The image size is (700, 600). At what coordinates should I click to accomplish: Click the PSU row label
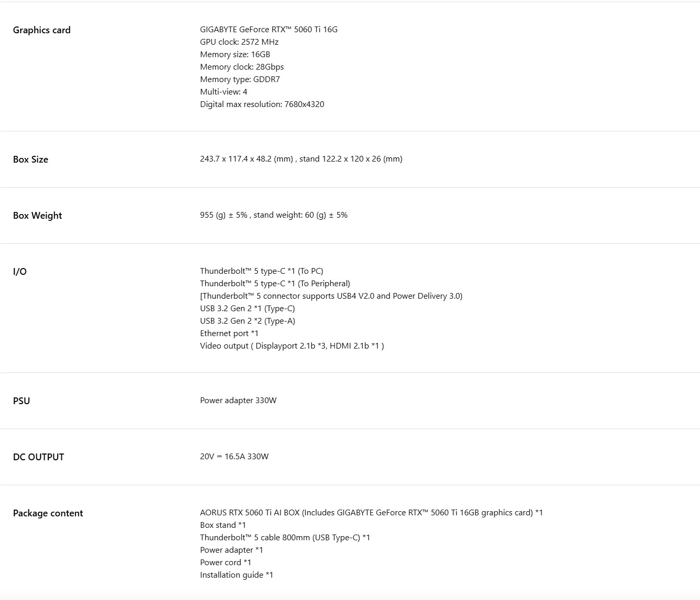click(21, 401)
